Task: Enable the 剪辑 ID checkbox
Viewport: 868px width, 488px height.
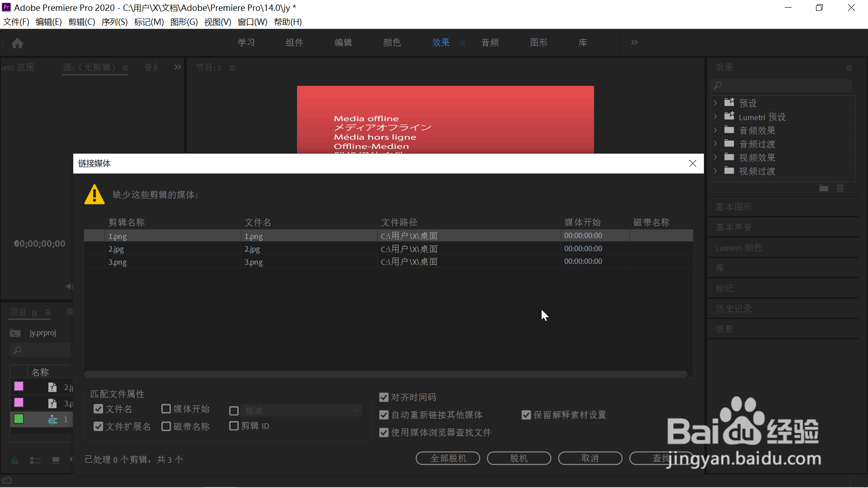Action: pyautogui.click(x=234, y=426)
